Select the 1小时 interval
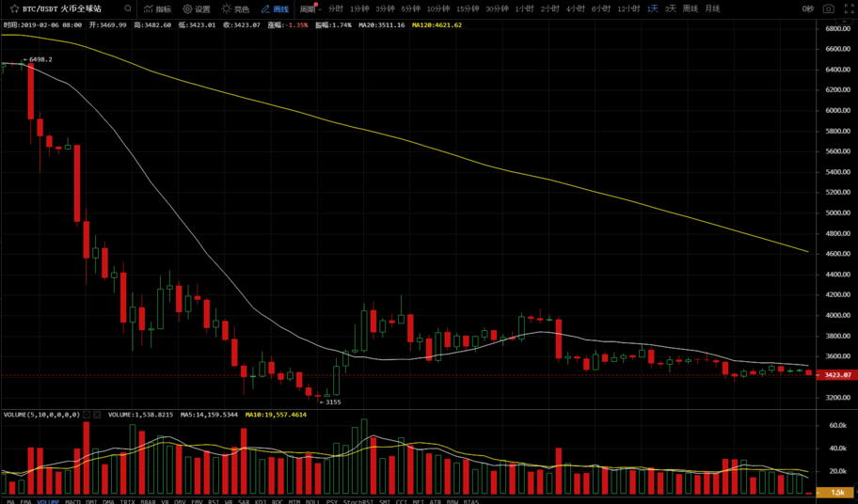Screen dimensions: 858x504 tap(524, 8)
